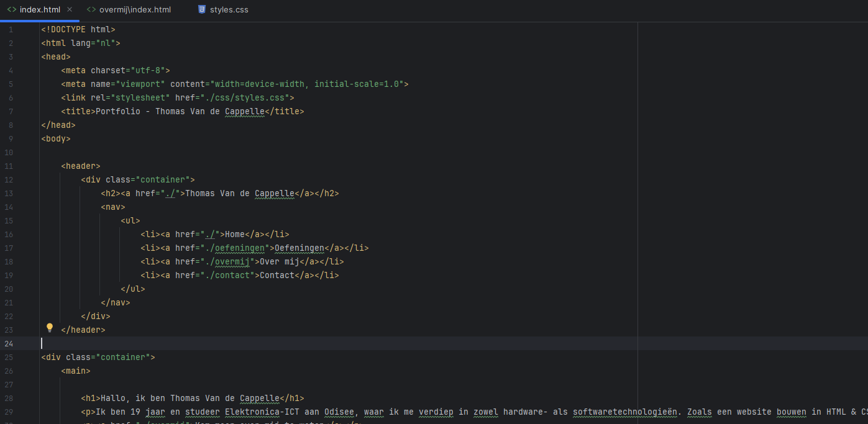
Task: Click the "width=device-width, initial-scale=1.0" content value
Action: [x=307, y=84]
